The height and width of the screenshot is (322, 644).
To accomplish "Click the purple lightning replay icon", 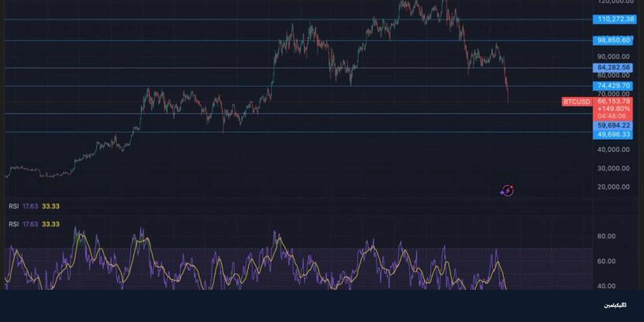I will coord(507,191).
